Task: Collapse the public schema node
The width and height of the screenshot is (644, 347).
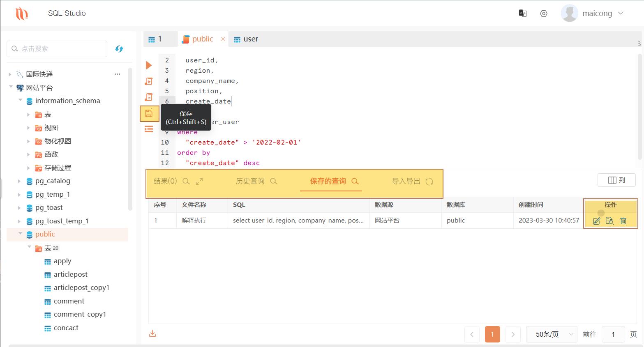Action: [20, 234]
